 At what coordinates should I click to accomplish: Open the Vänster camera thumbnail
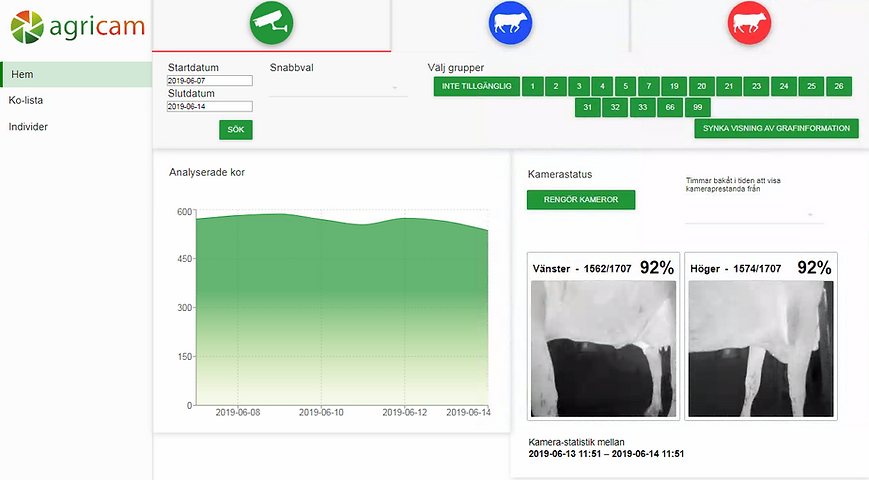point(603,348)
